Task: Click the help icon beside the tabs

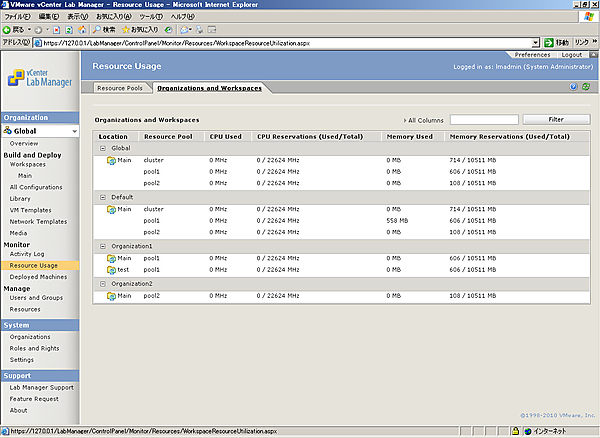Action: pyautogui.click(x=574, y=88)
